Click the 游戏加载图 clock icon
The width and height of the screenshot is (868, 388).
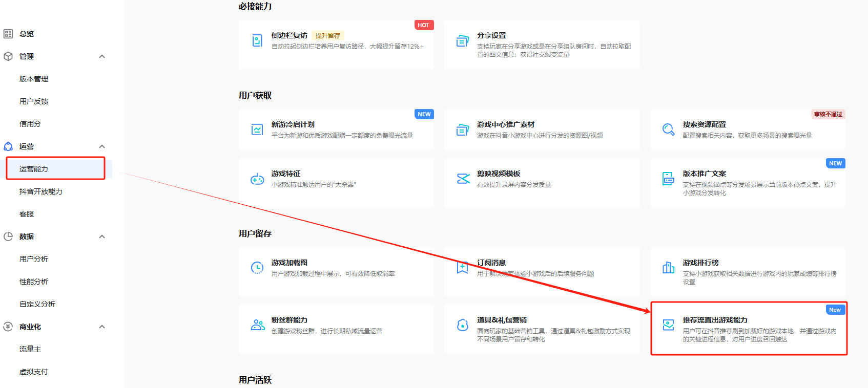[257, 268]
